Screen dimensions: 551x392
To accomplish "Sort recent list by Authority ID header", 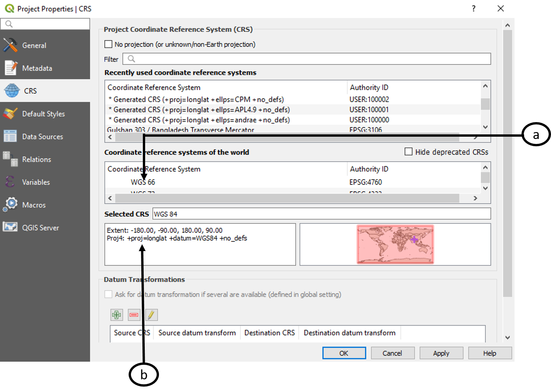I will [x=414, y=88].
